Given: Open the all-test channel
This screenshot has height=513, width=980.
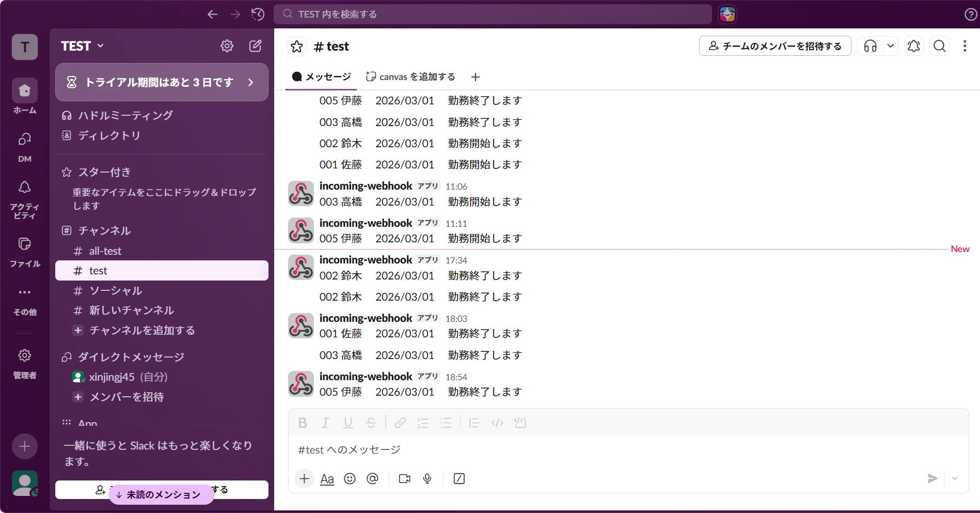Looking at the screenshot, I should pos(162,251).
